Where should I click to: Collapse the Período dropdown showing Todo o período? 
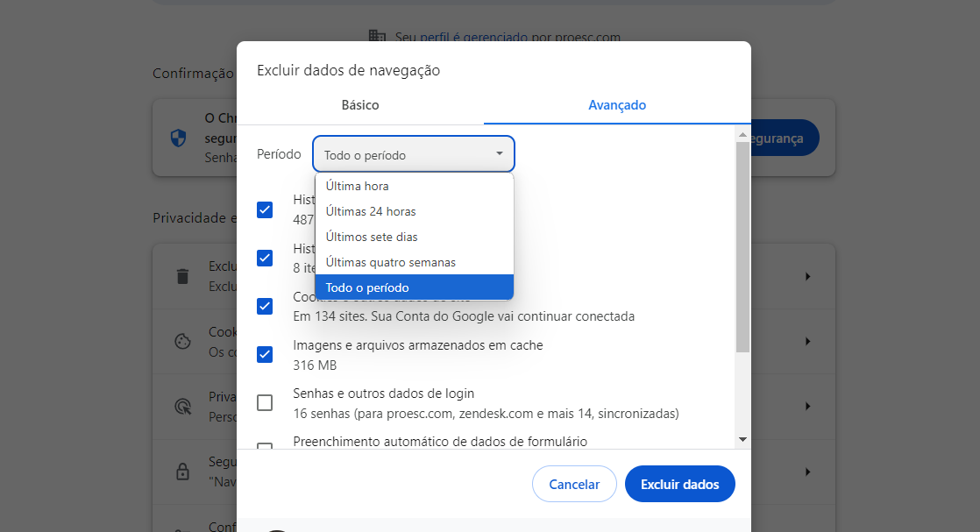(x=413, y=153)
